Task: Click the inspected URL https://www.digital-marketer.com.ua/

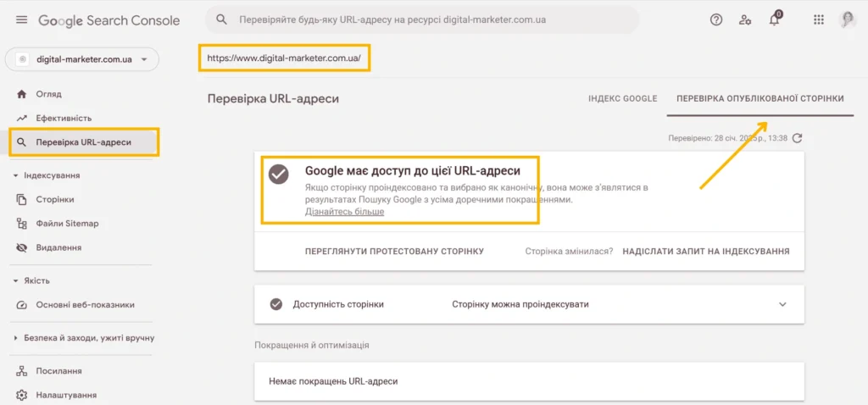Action: [x=284, y=58]
